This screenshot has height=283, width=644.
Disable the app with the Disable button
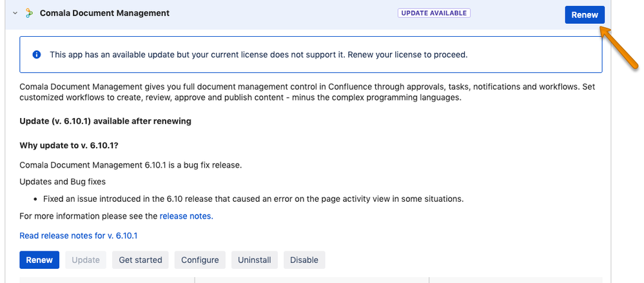tap(304, 260)
